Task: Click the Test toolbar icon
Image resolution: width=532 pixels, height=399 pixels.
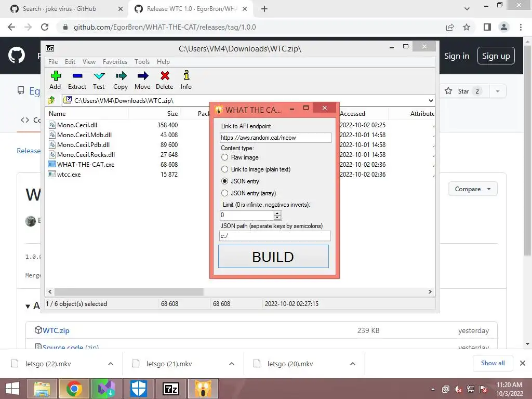Action: pos(99,81)
